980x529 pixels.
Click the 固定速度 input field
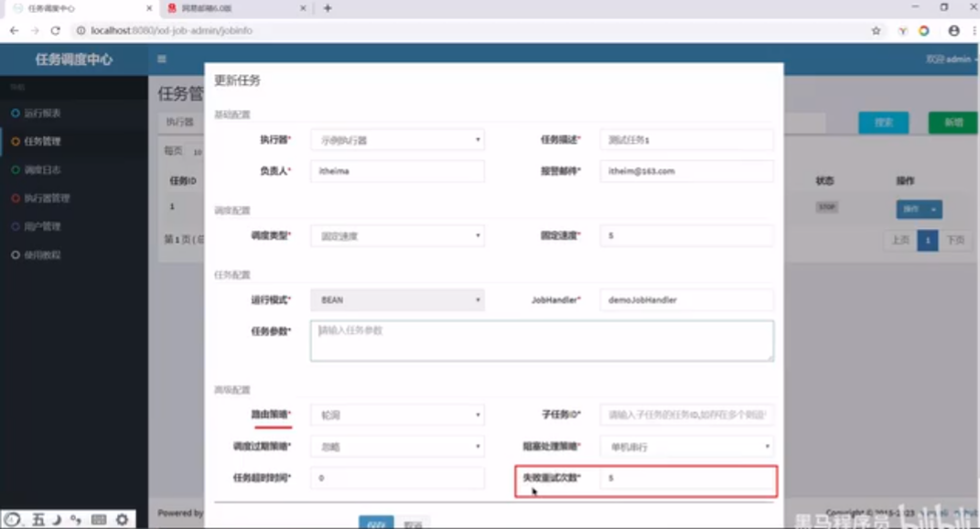tap(686, 236)
